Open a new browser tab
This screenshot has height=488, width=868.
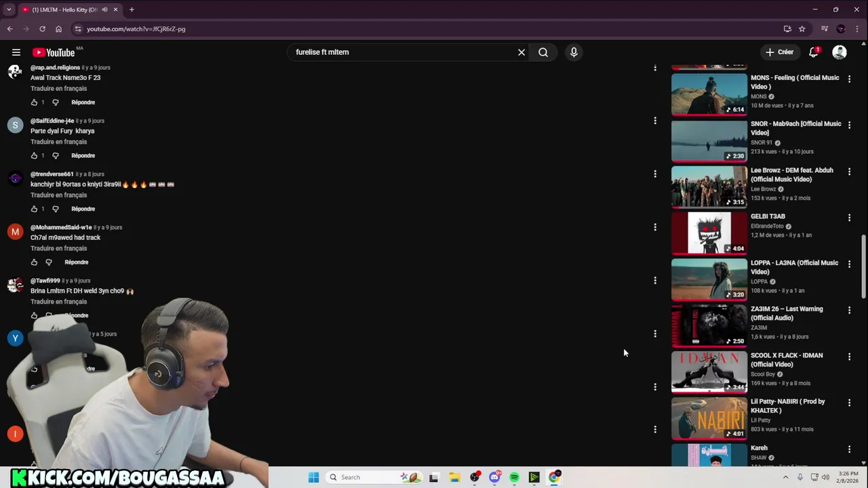(x=132, y=9)
